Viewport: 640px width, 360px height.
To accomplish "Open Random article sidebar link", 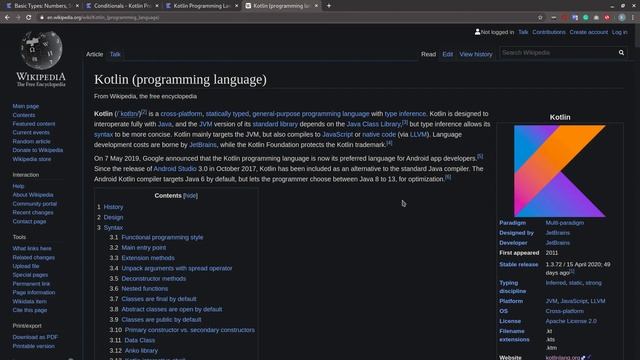I will [31, 141].
